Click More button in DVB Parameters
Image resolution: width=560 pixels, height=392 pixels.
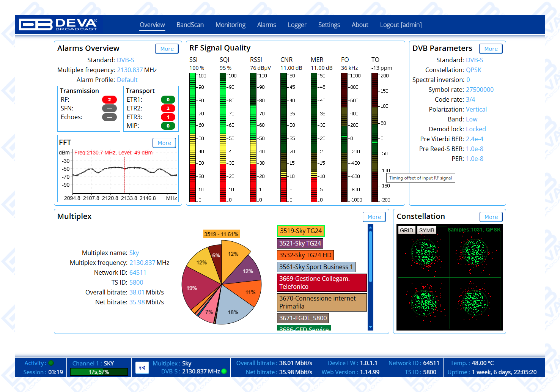(491, 49)
